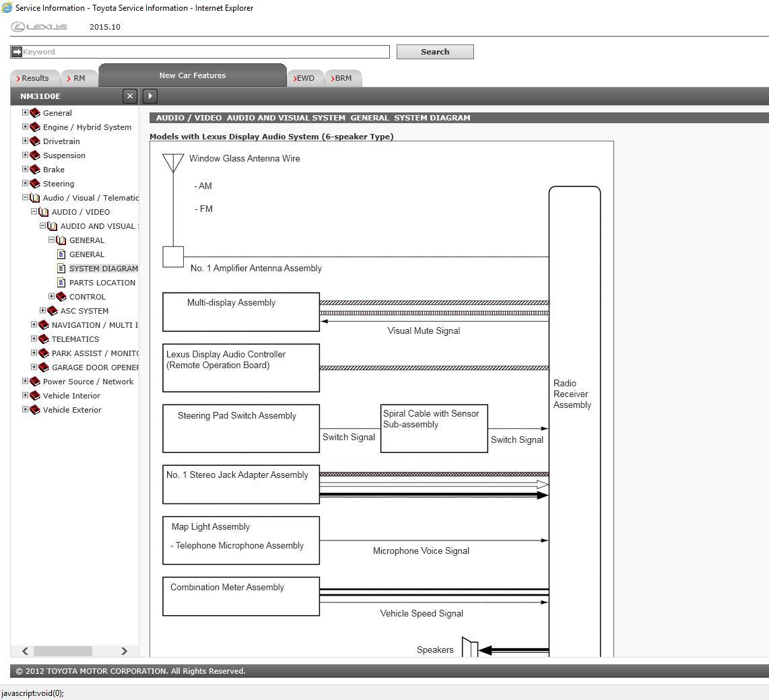This screenshot has height=700, width=769.
Task: Click the open book icon for AUDIO / VIDEO
Action: coord(44,212)
